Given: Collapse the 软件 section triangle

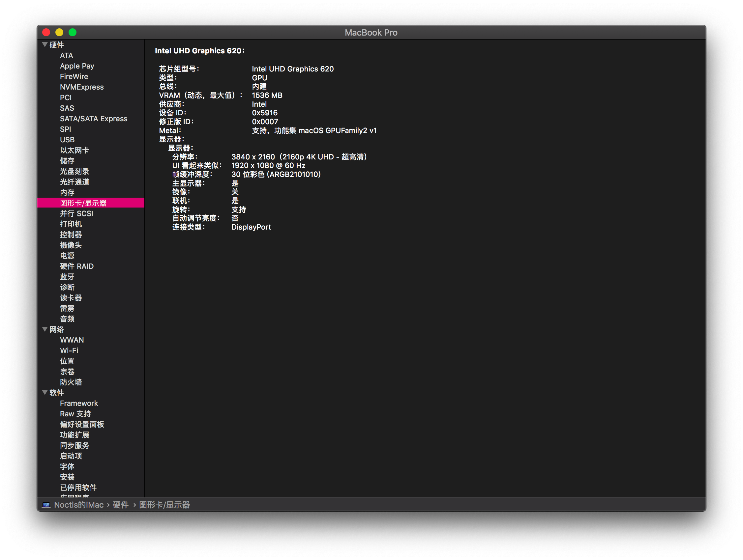Looking at the screenshot, I should 45,392.
